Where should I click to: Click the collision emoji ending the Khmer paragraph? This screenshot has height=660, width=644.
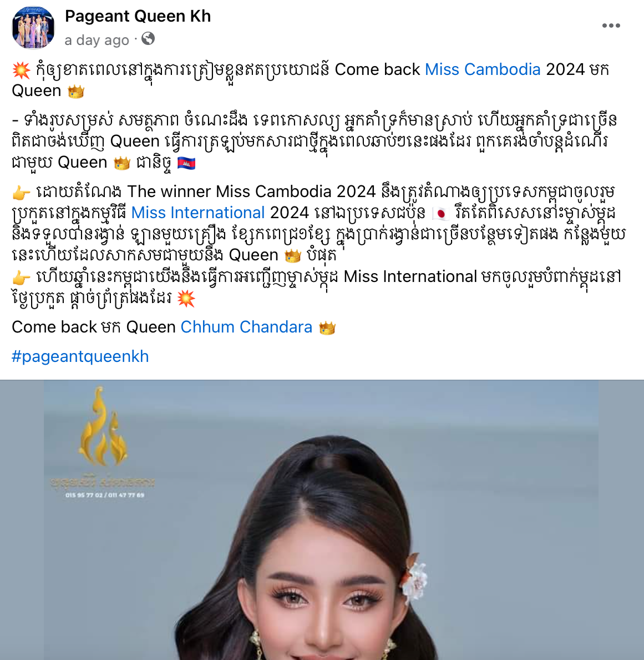186,299
